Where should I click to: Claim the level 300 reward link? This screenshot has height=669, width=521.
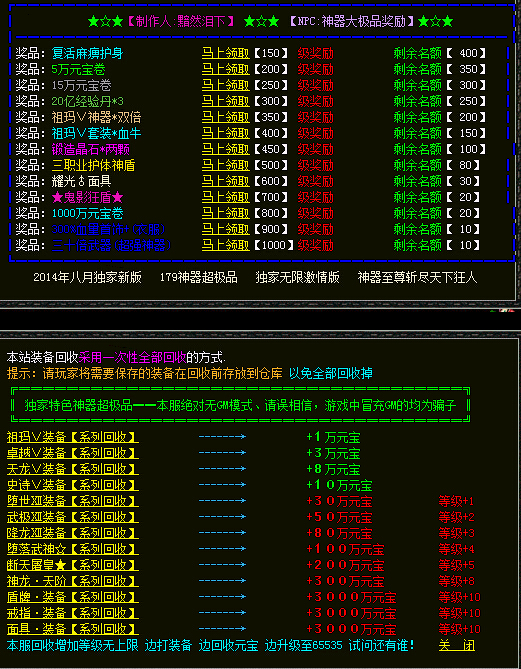tap(226, 102)
